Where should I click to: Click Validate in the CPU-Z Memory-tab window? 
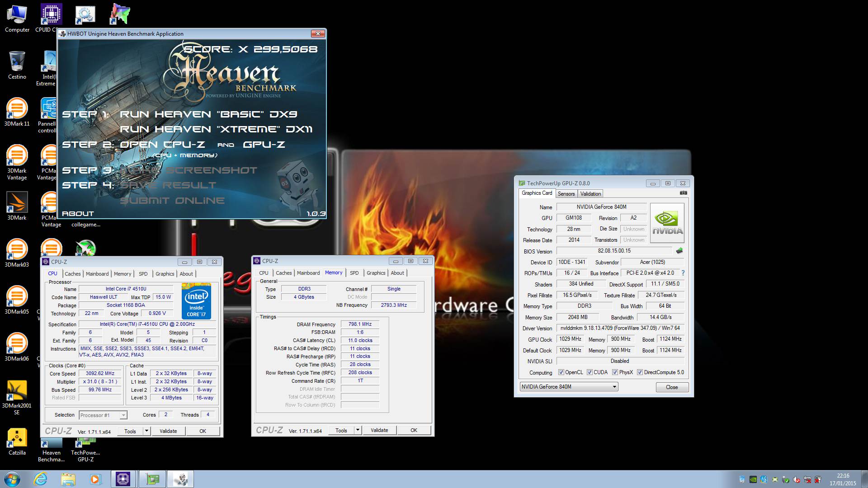coord(379,430)
